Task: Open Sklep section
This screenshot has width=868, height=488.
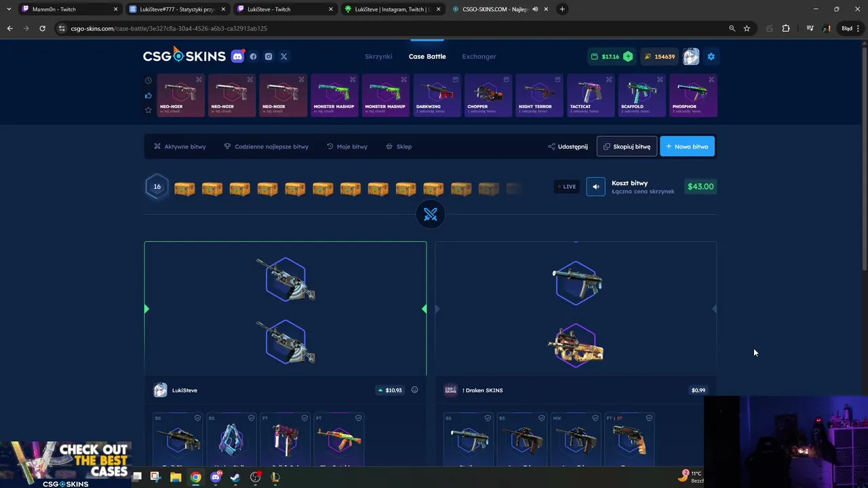Action: point(399,146)
